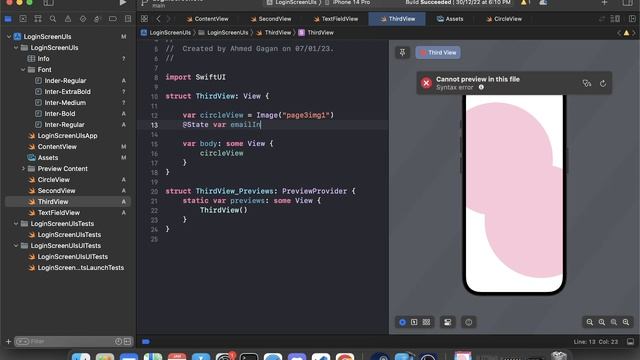Screen dimensions: 640x360
Task: Click Build Succeeded status text
Action: click(x=429, y=2)
